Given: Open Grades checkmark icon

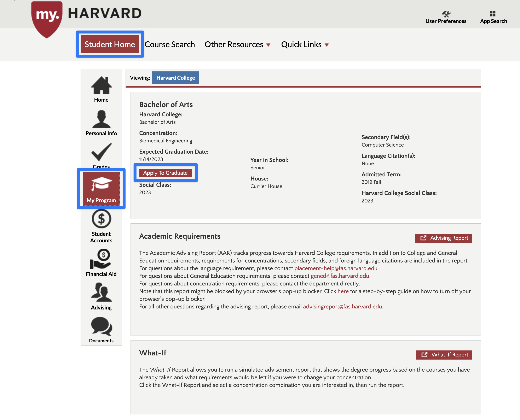Looking at the screenshot, I should pos(101,152).
